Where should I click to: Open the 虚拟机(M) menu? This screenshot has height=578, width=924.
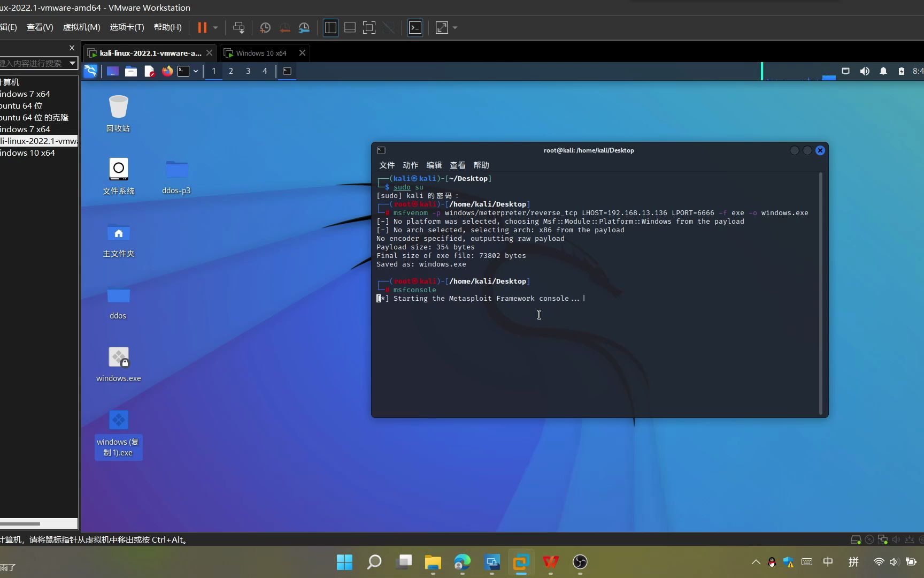tap(81, 27)
